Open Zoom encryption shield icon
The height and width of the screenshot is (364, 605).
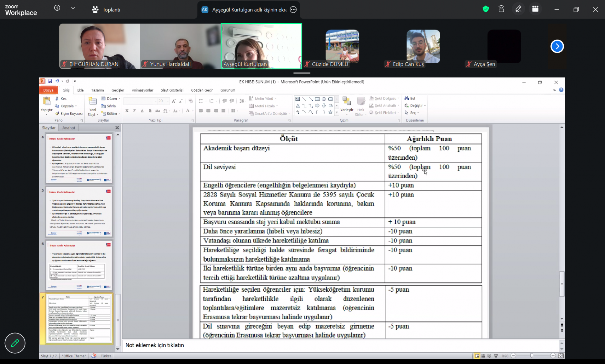[x=486, y=9]
